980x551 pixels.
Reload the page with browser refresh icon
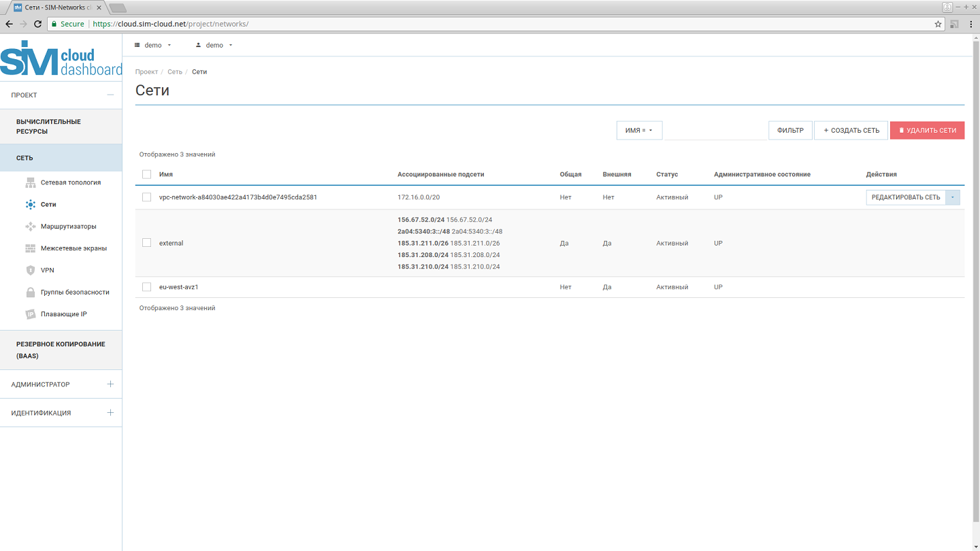38,24
